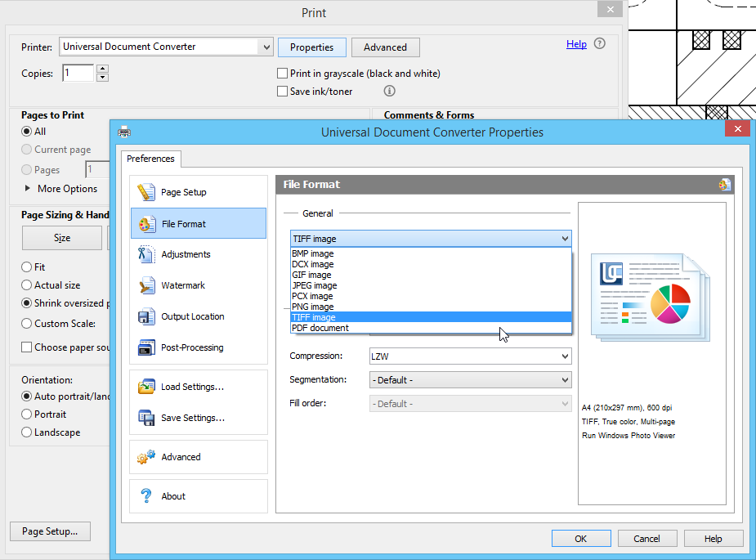Viewport: 756px width, 560px height.
Task: Open the Compression LZW dropdown
Action: [x=470, y=356]
